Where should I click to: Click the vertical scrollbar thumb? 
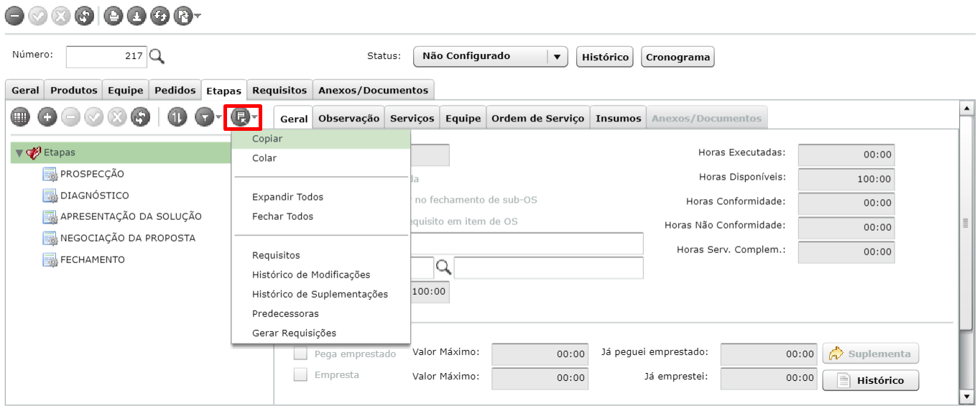point(966,223)
